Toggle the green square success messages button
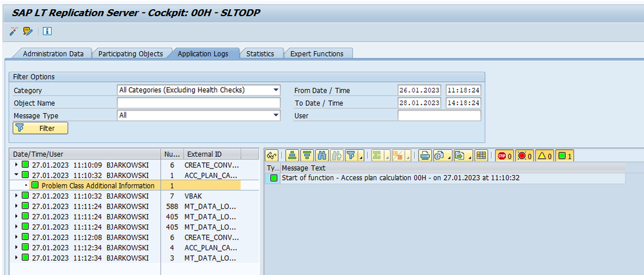Image resolution: width=644 pixels, height=275 pixels. pos(565,156)
